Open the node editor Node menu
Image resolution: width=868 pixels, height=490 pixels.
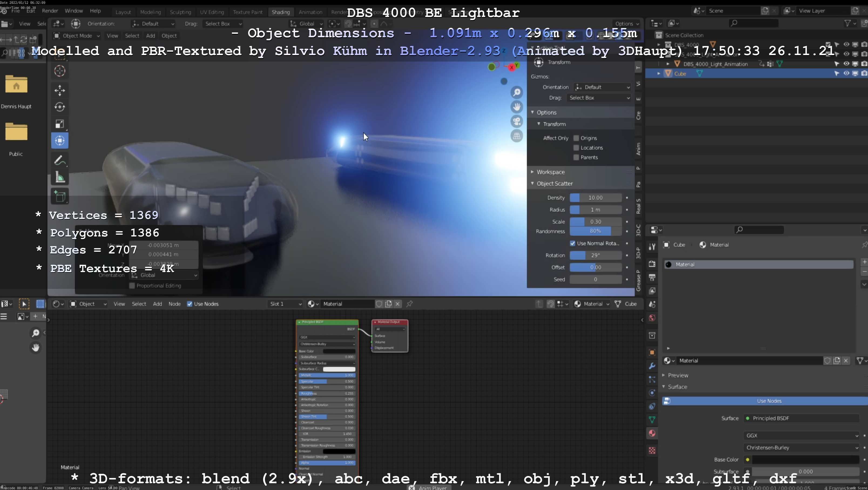(174, 304)
